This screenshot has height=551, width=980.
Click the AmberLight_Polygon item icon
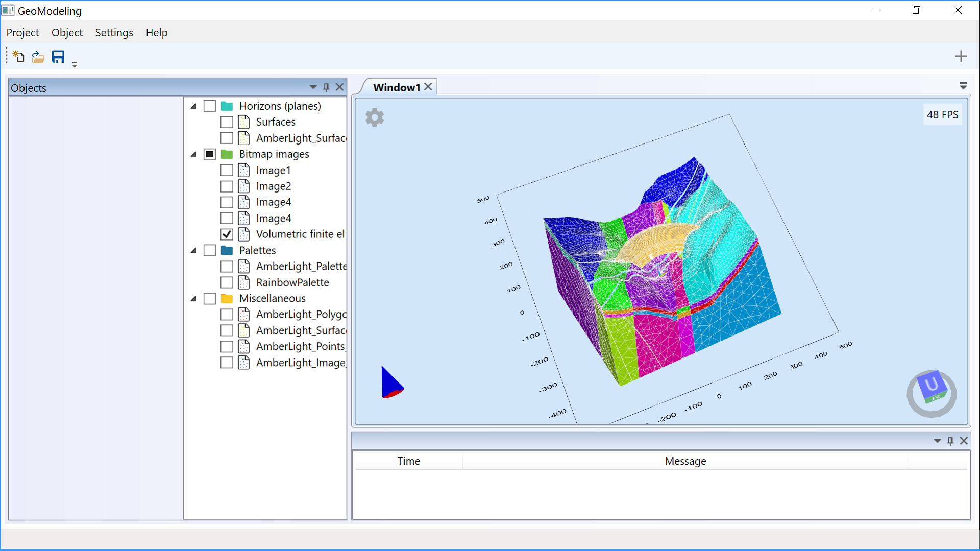(x=244, y=314)
